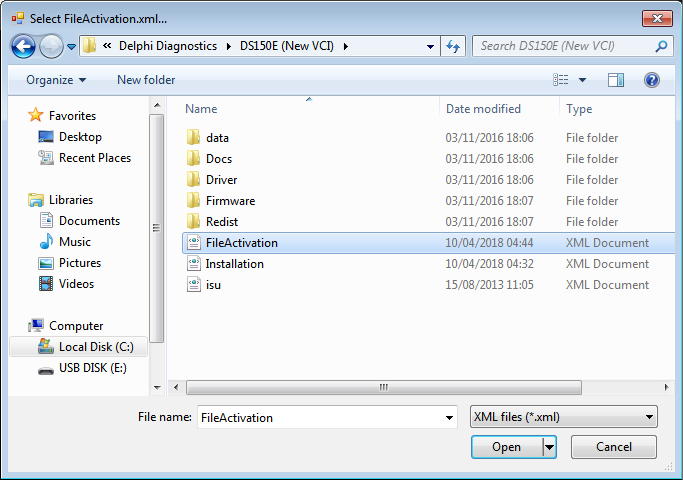
Task: Open the Open button's split dropdown arrow
Action: [549, 447]
